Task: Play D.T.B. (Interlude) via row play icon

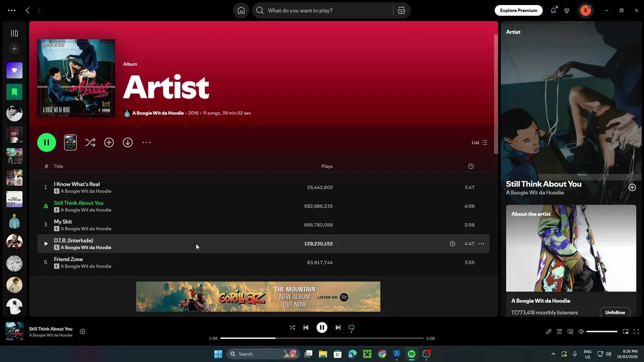Action: click(x=46, y=244)
